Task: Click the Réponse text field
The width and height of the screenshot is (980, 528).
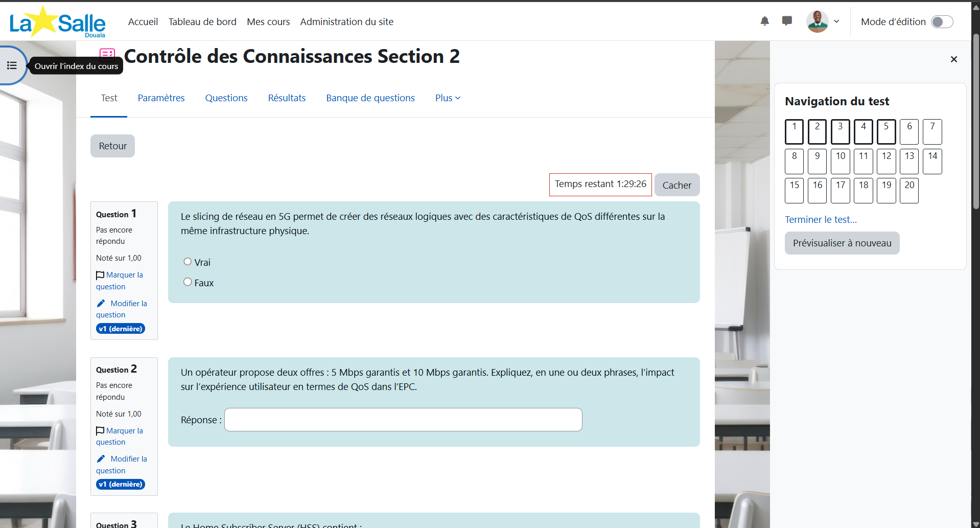Action: [403, 420]
